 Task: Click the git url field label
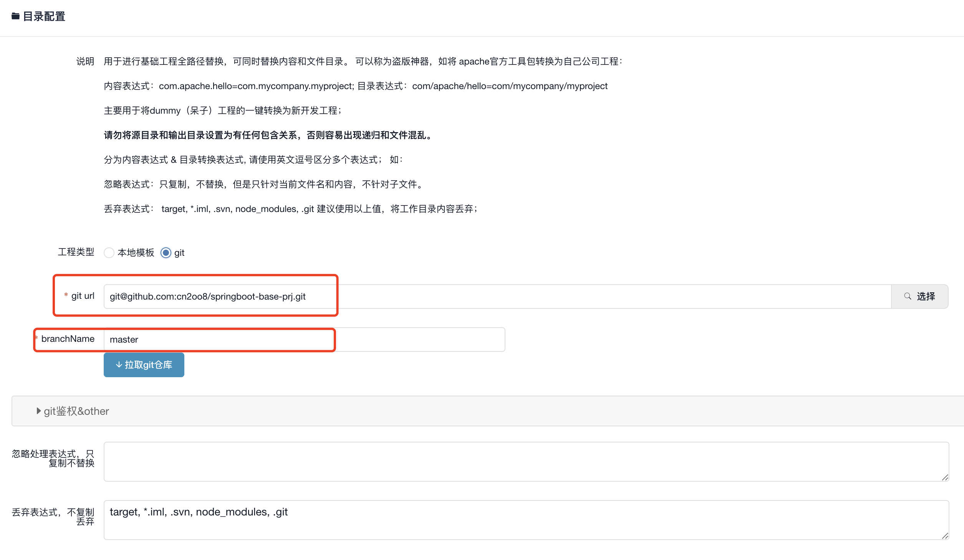click(83, 296)
